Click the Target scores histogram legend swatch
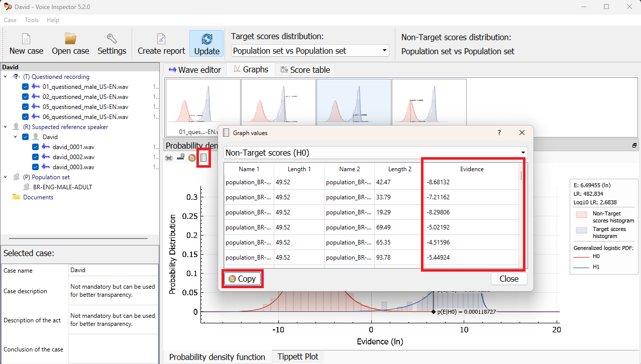The image size is (641, 364). tap(581, 229)
